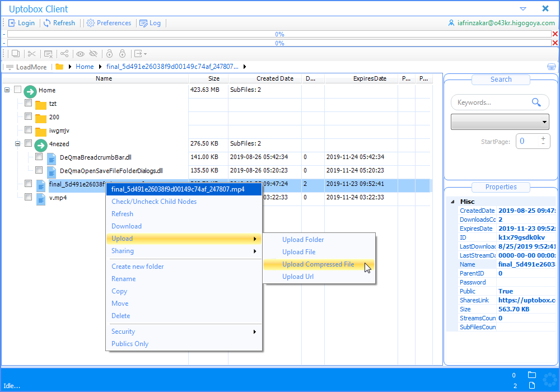
Task: Open the title bar dropdown triangle
Action: point(523,8)
